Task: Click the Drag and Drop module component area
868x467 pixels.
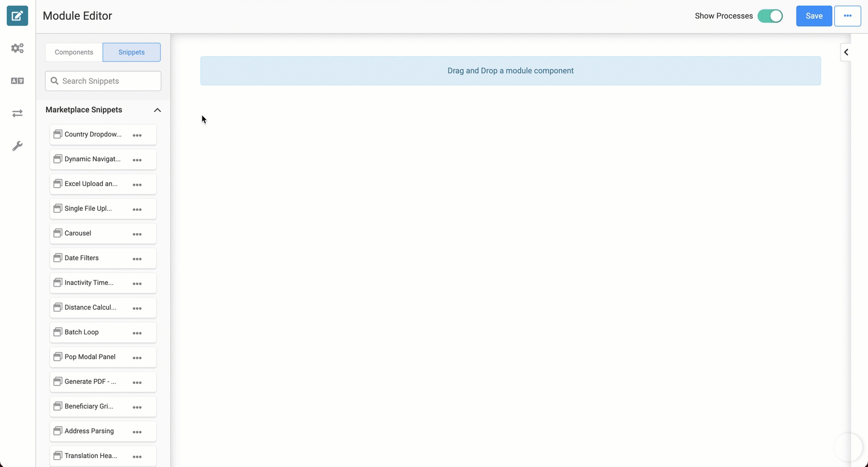Action: pyautogui.click(x=510, y=71)
